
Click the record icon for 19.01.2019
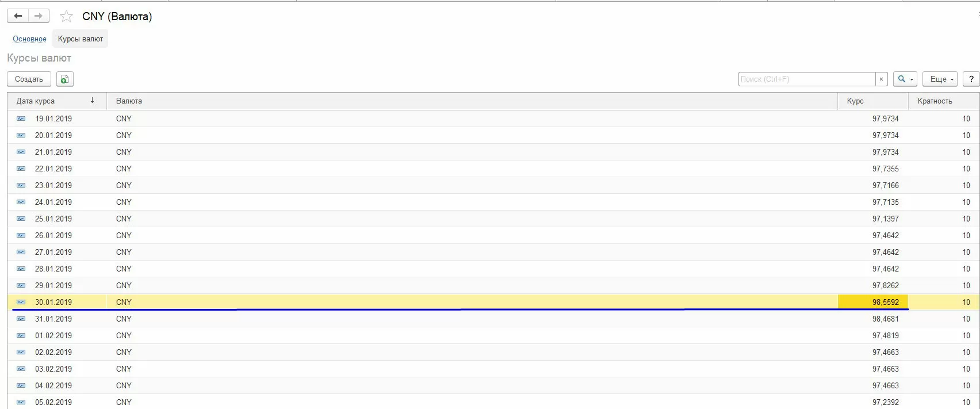[21, 119]
